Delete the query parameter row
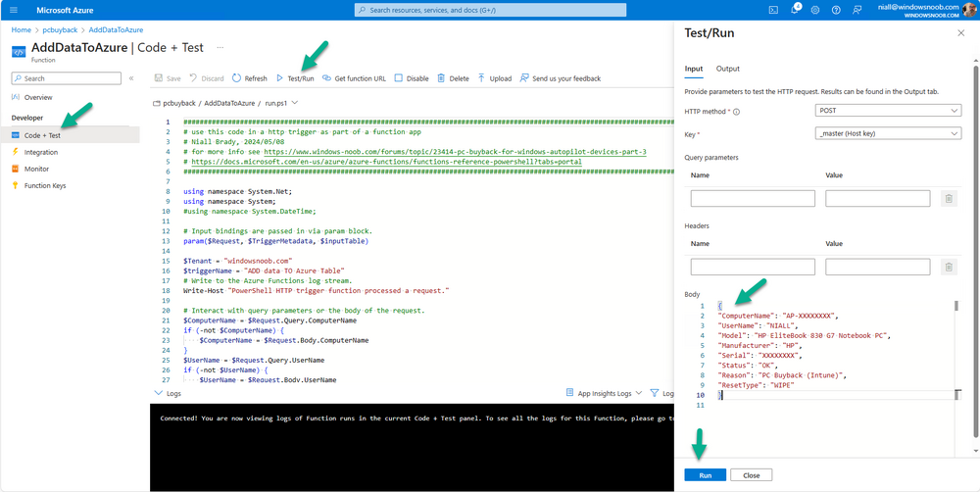The image size is (980, 492). pyautogui.click(x=949, y=199)
